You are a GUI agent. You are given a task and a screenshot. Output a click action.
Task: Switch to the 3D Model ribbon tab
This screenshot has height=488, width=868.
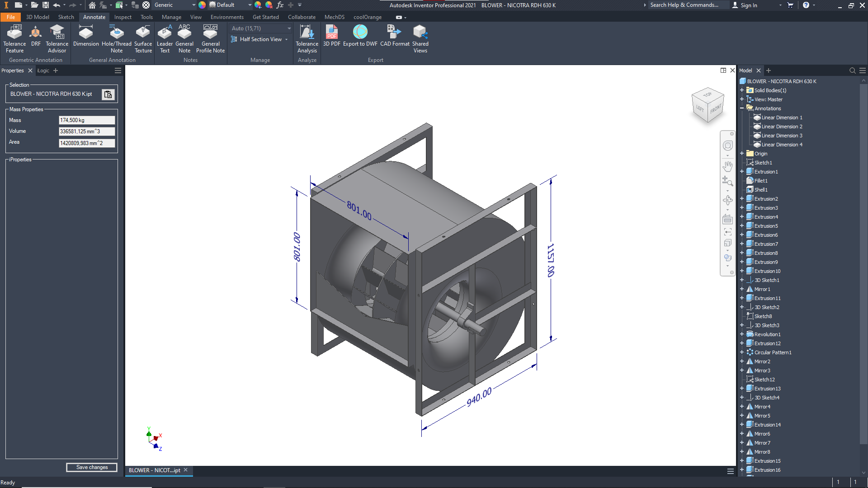coord(38,17)
